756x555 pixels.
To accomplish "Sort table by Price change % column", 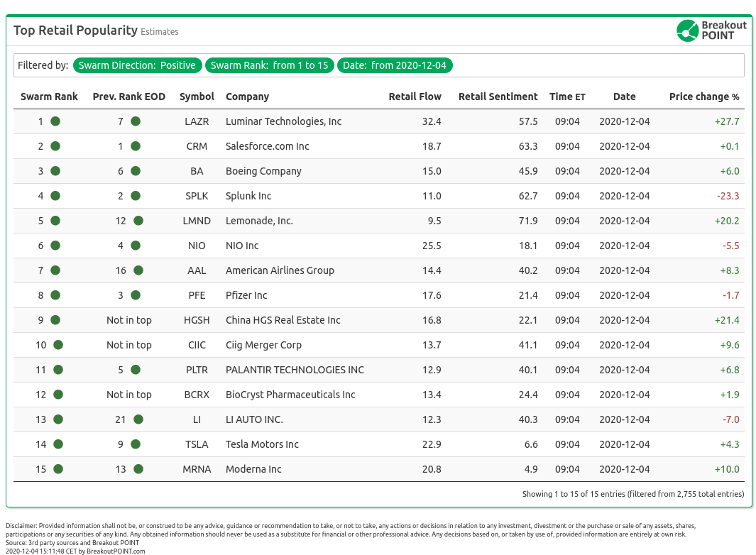I will pyautogui.click(x=703, y=97).
